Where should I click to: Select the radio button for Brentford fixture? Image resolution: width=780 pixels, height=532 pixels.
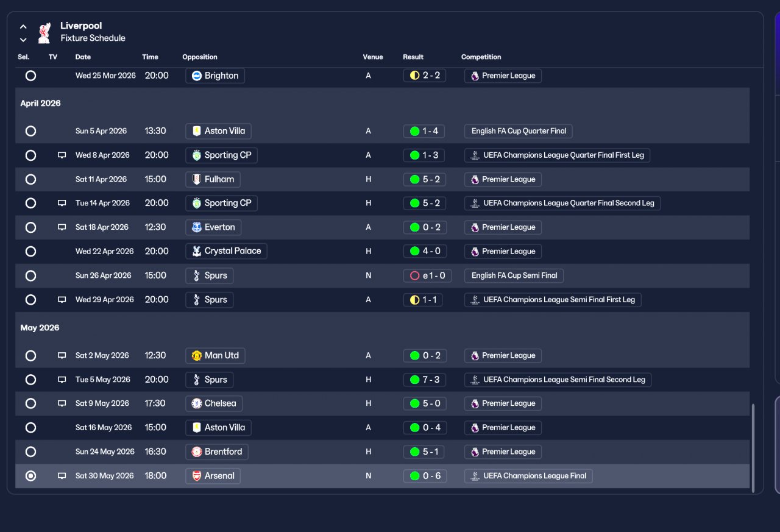click(30, 452)
